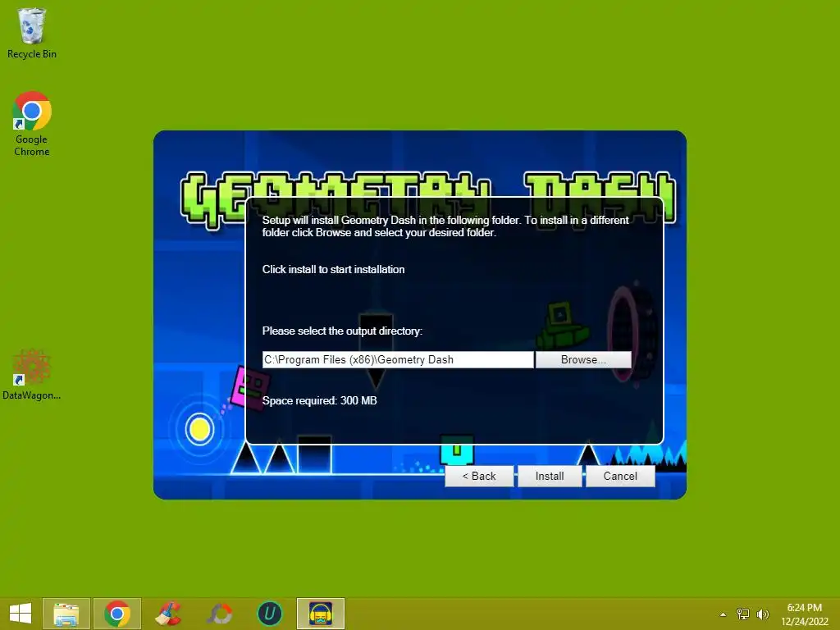Open File Explorer from the taskbar
Viewport: 840px width, 630px height.
66,614
